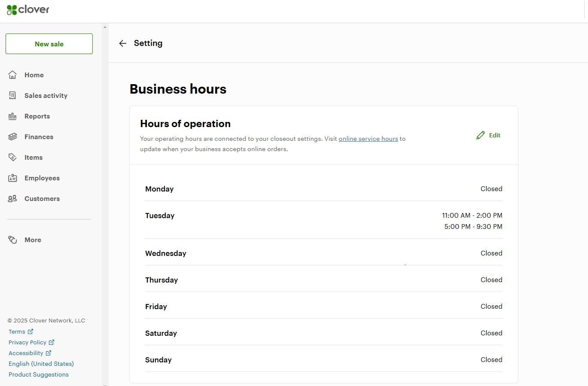This screenshot has height=386, width=588.
Task: Click the pencil icon next to Edit
Action: (x=480, y=135)
